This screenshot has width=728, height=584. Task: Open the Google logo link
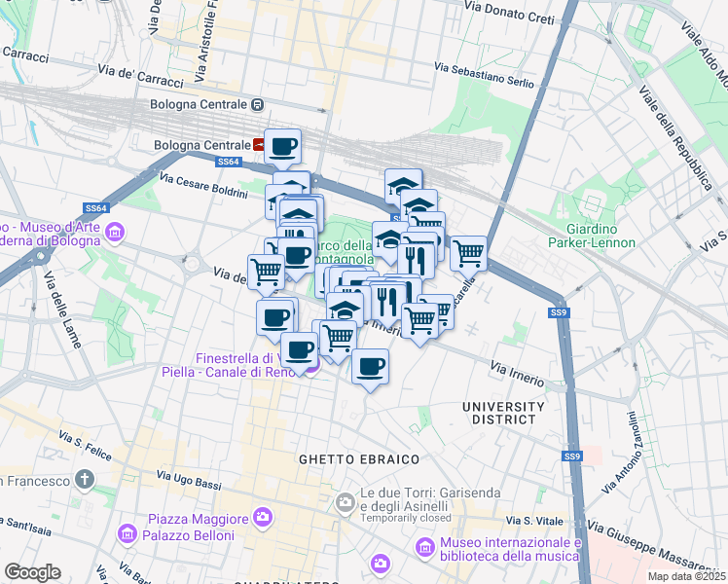pyautogui.click(x=32, y=572)
